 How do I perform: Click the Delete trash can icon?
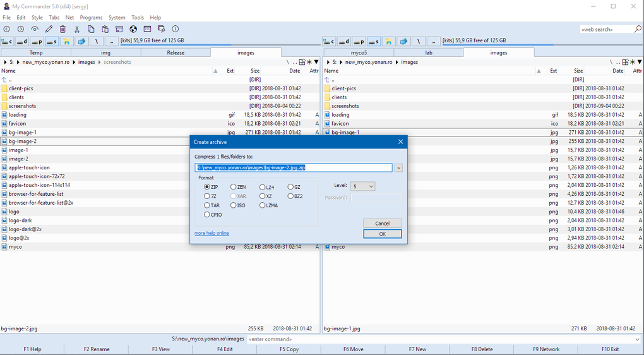click(x=63, y=29)
